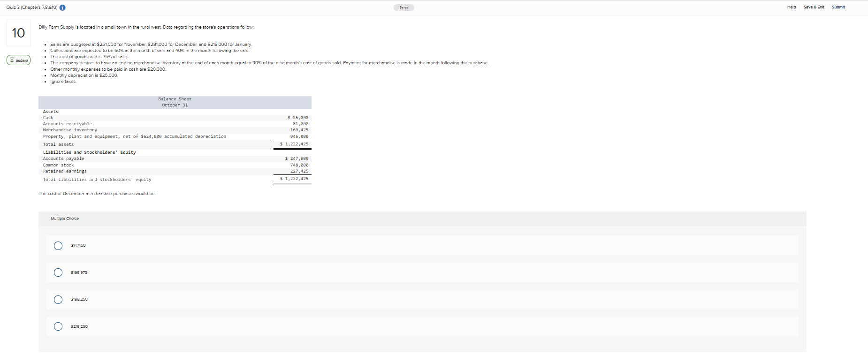Click the "cost of goods sold is 75%" bullet
This screenshot has height=363, width=868.
pos(90,57)
